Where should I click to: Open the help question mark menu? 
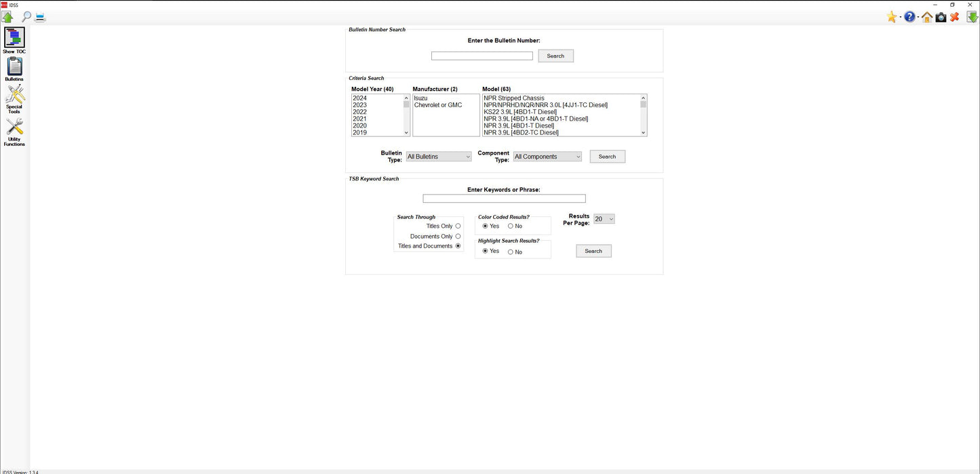tap(909, 16)
